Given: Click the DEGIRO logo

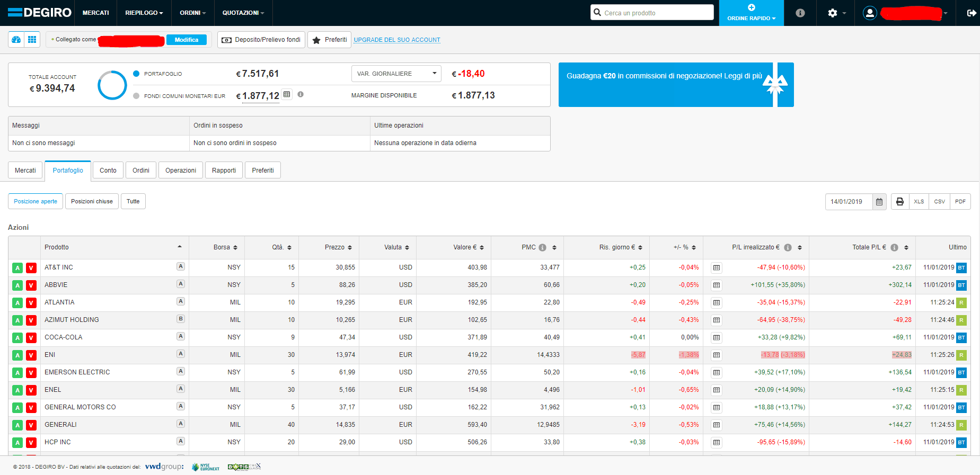Looking at the screenshot, I should [39, 12].
